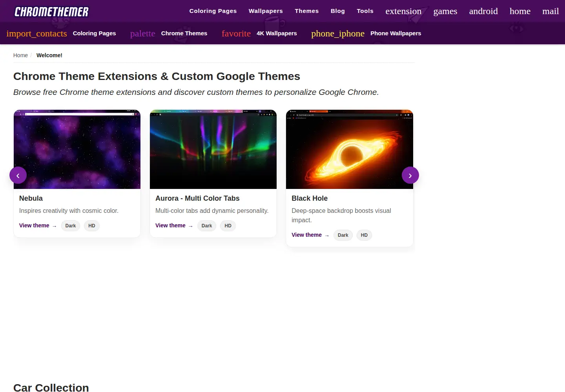Click the palette icon beside Chrome Themes
The image size is (565, 392).
143,33
